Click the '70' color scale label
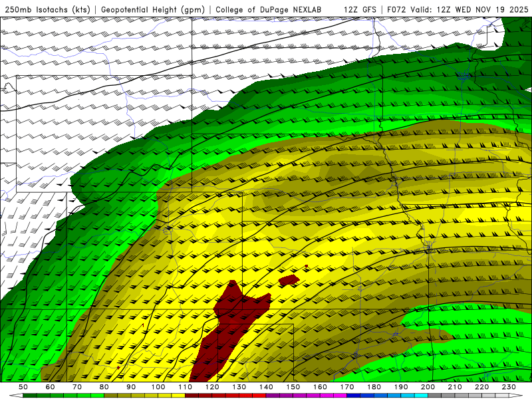Screen dimensions: 532x399 click(77, 387)
